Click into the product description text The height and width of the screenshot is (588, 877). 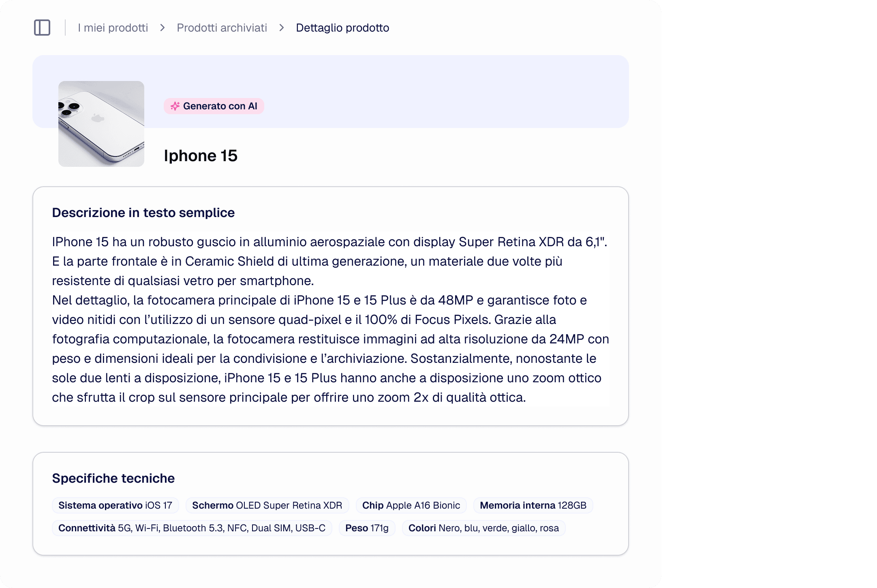[x=330, y=320]
